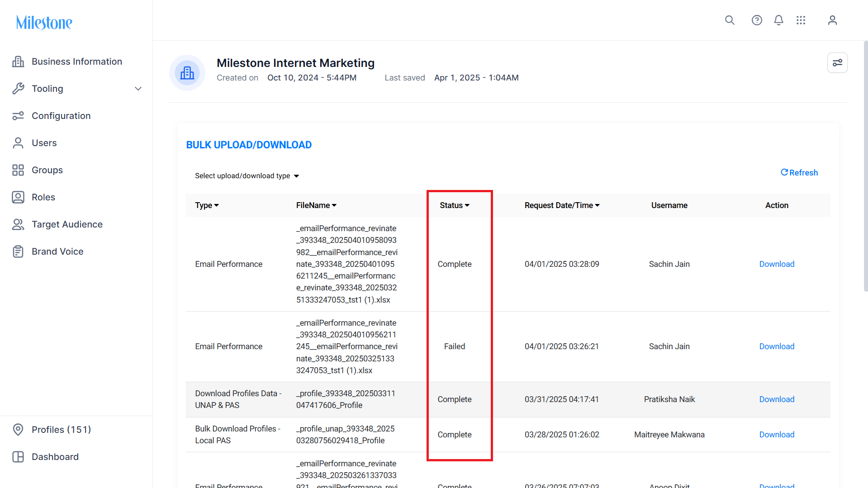Click the settings sliders button at top right
The width and height of the screenshot is (868, 488).
tap(837, 62)
